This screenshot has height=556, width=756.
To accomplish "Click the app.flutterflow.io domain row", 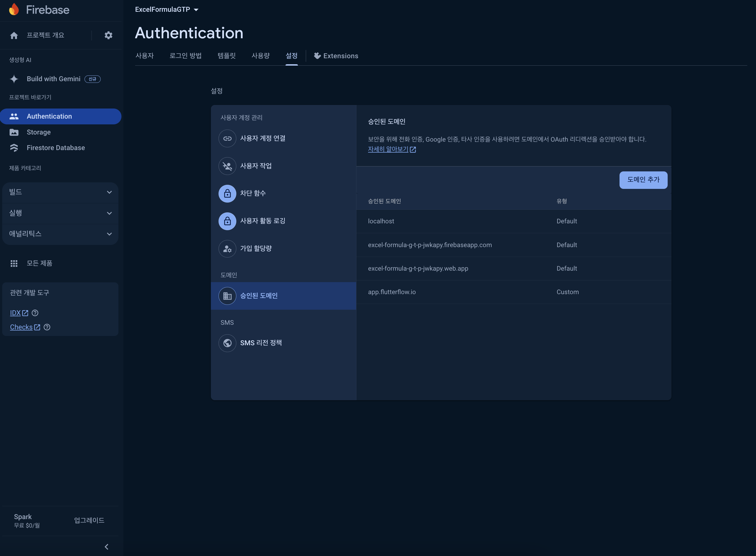I will [514, 292].
